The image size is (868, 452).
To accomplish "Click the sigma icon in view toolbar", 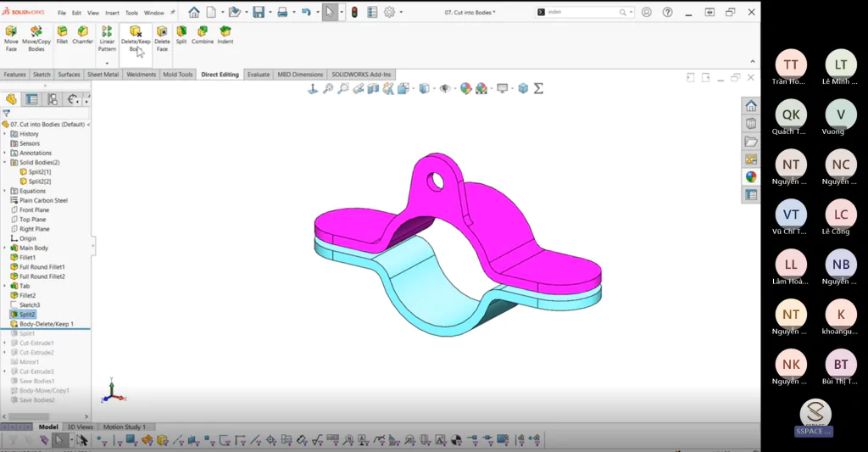I will 538,89.
